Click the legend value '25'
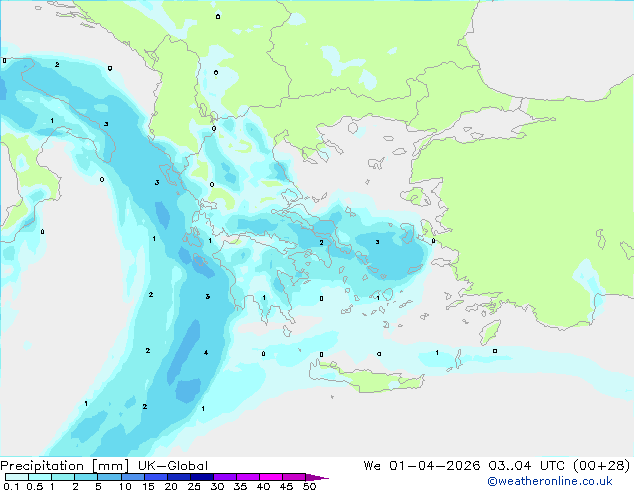 [194, 486]
